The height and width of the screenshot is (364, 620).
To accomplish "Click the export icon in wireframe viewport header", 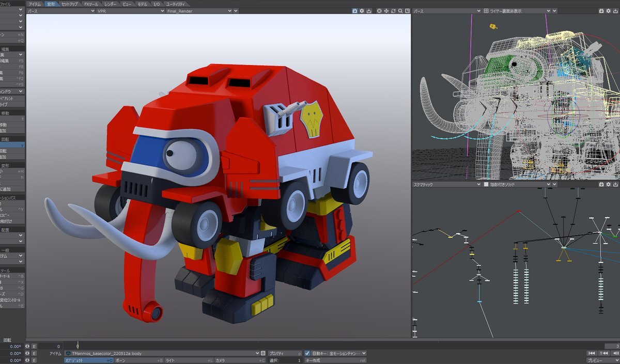I will click(615, 11).
